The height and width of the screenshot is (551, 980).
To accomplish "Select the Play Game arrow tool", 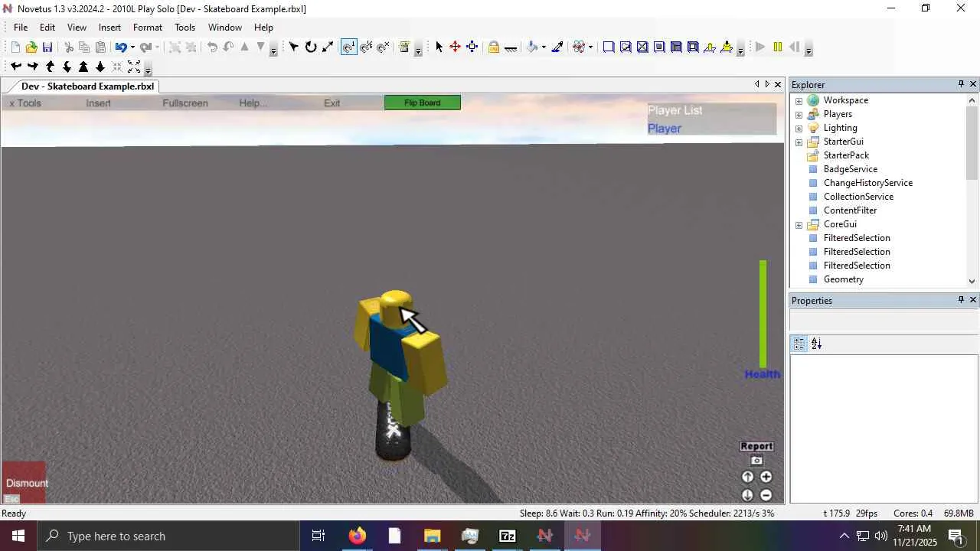I will (x=294, y=47).
